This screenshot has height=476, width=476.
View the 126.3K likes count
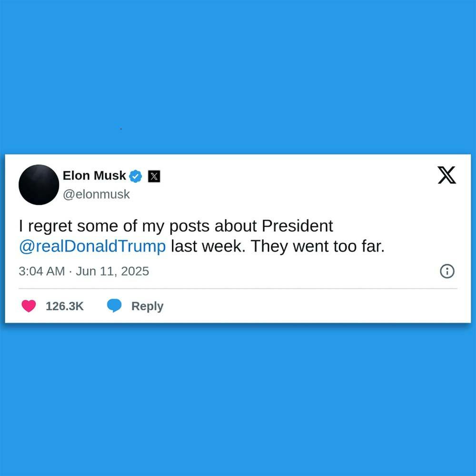coord(65,306)
